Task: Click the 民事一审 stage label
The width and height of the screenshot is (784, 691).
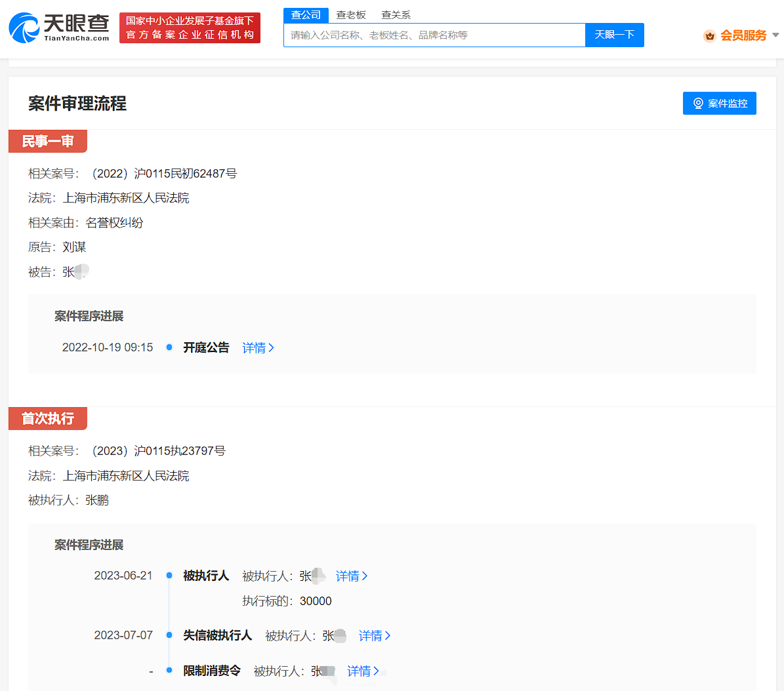Action: tap(48, 142)
